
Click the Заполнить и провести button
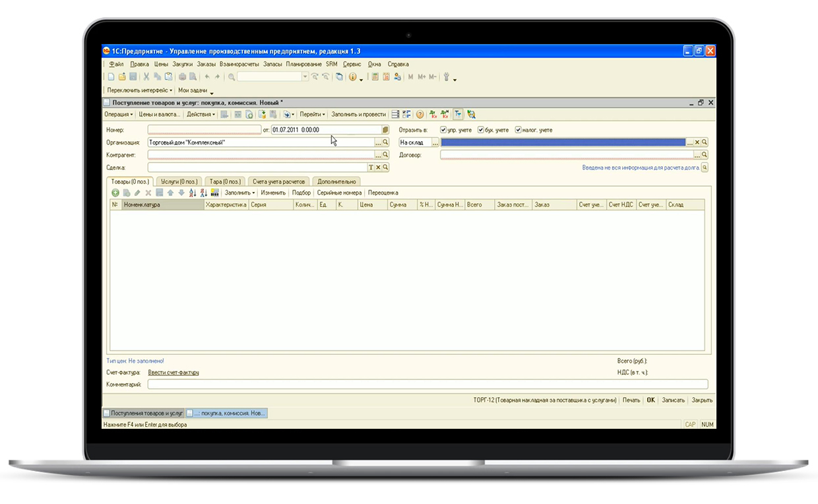(x=358, y=114)
